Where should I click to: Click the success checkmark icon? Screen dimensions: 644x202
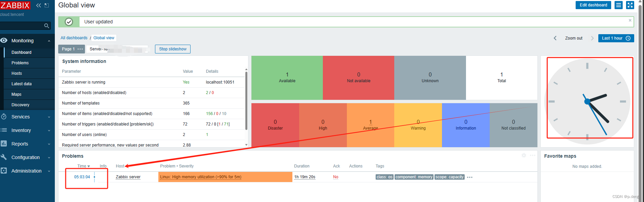(69, 22)
